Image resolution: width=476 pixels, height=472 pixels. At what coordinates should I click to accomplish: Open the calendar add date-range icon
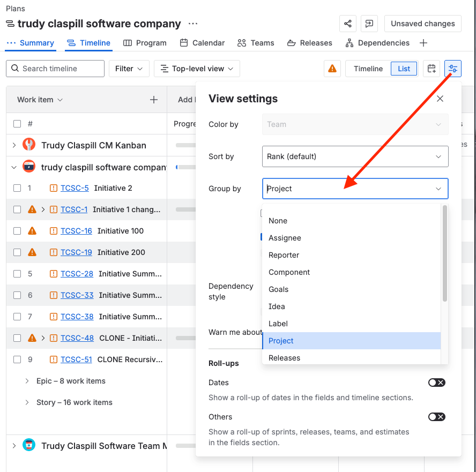(432, 69)
